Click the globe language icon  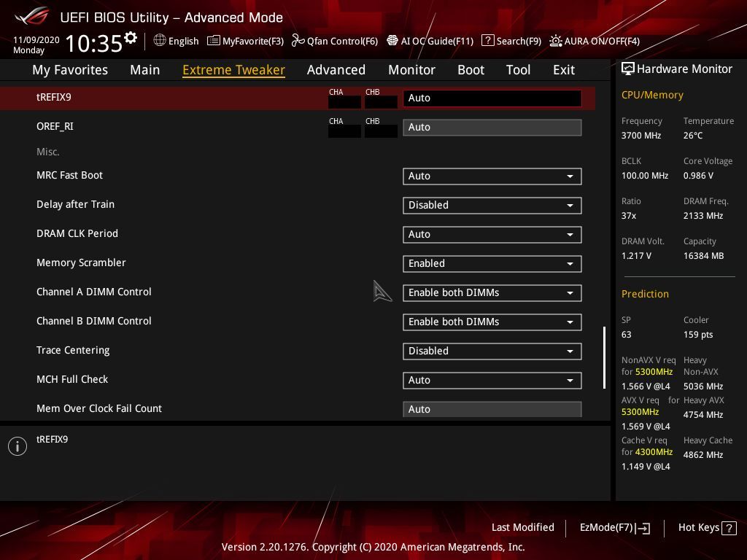160,41
